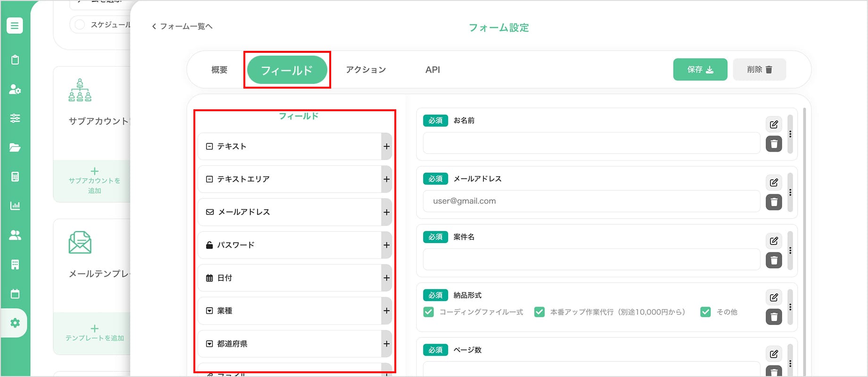Add a パスワード field with plus icon
Viewport: 868px width, 377px height.
386,245
